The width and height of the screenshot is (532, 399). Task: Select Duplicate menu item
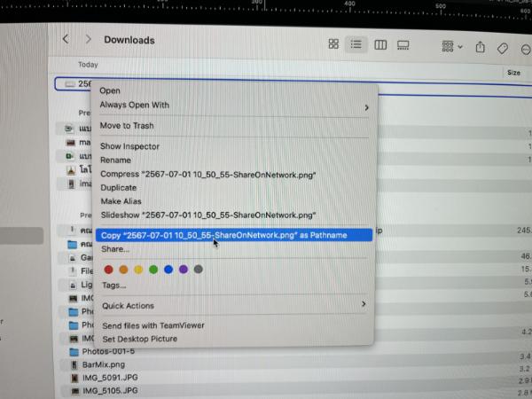[x=119, y=188]
